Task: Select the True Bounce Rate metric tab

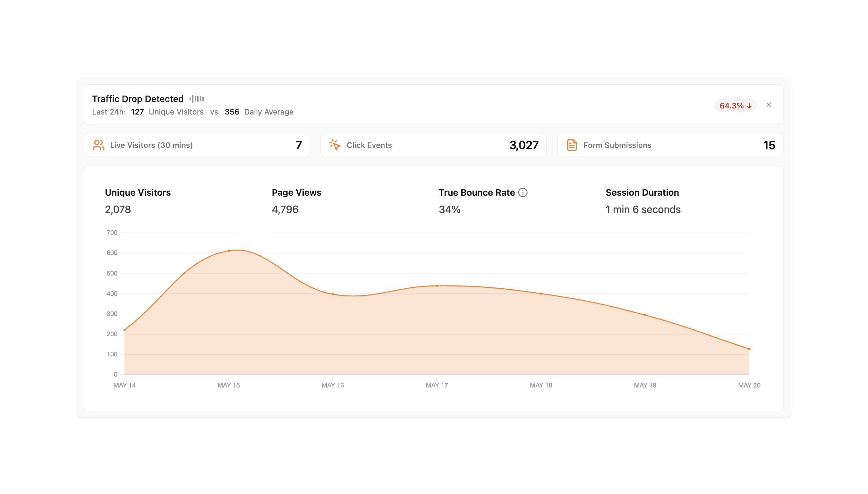Action: (483, 201)
